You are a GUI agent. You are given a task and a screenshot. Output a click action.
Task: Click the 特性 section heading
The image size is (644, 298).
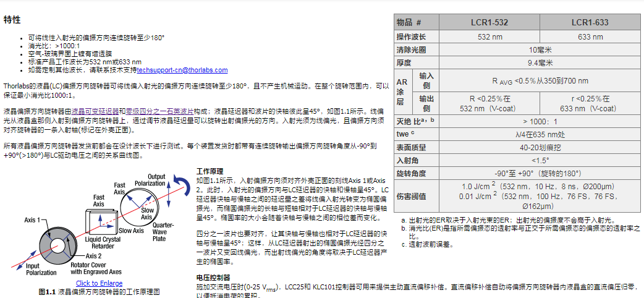[x=12, y=20]
